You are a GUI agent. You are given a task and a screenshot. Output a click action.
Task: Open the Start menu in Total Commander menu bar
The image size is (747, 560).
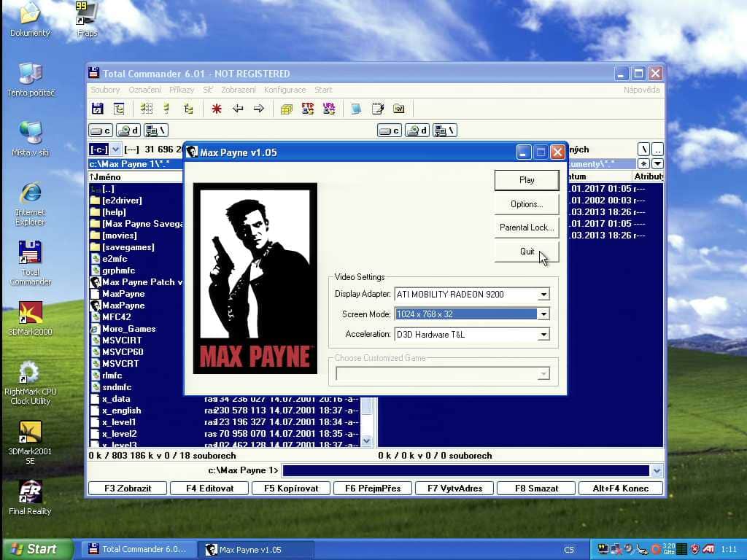(323, 90)
